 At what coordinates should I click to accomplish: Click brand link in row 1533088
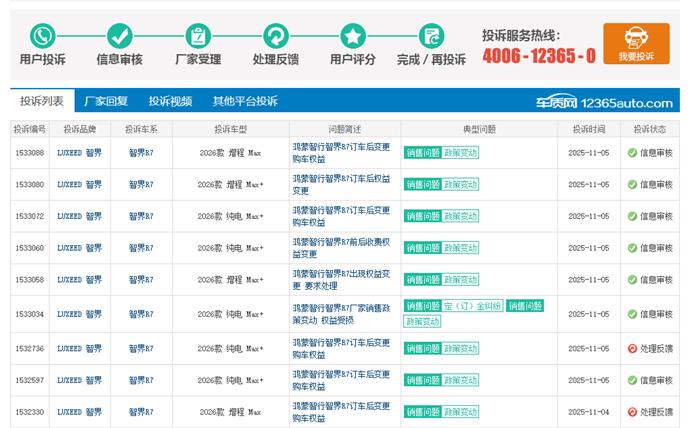[79, 153]
